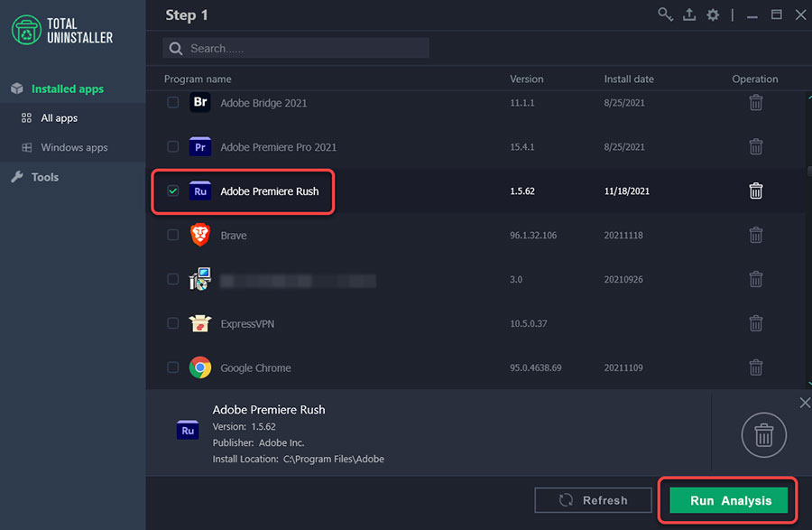Check the Google Chrome checkbox
This screenshot has width=812, height=530.
tap(173, 367)
